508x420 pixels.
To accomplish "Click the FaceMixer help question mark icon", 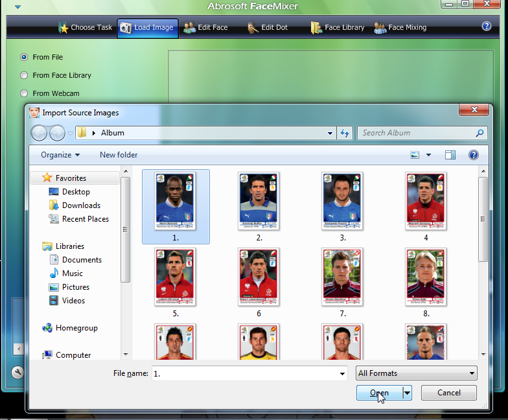I will tap(487, 27).
